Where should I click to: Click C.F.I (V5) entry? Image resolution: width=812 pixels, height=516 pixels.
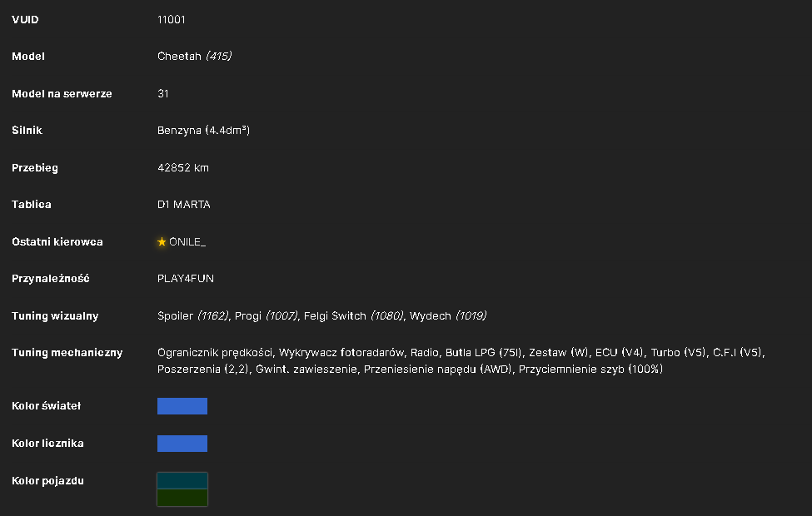(x=737, y=353)
